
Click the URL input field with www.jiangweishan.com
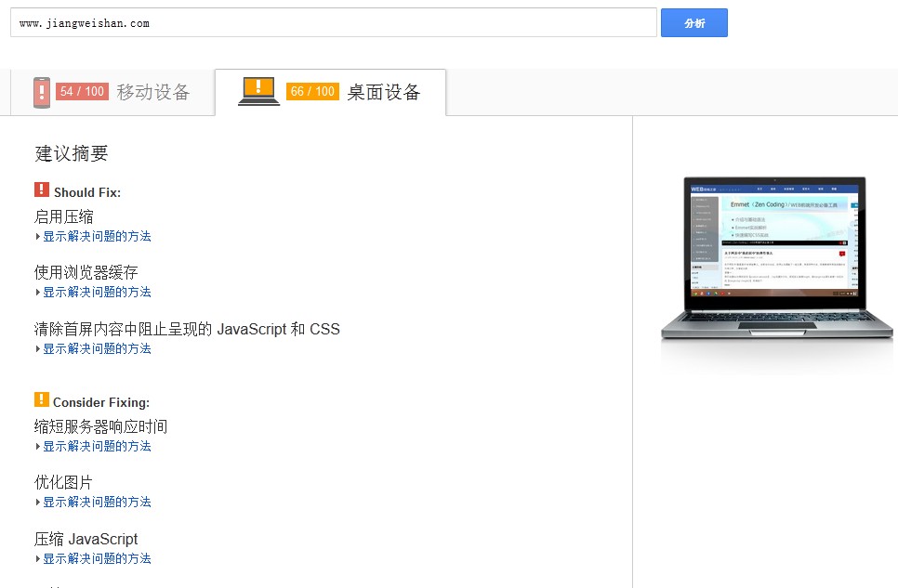tap(334, 23)
